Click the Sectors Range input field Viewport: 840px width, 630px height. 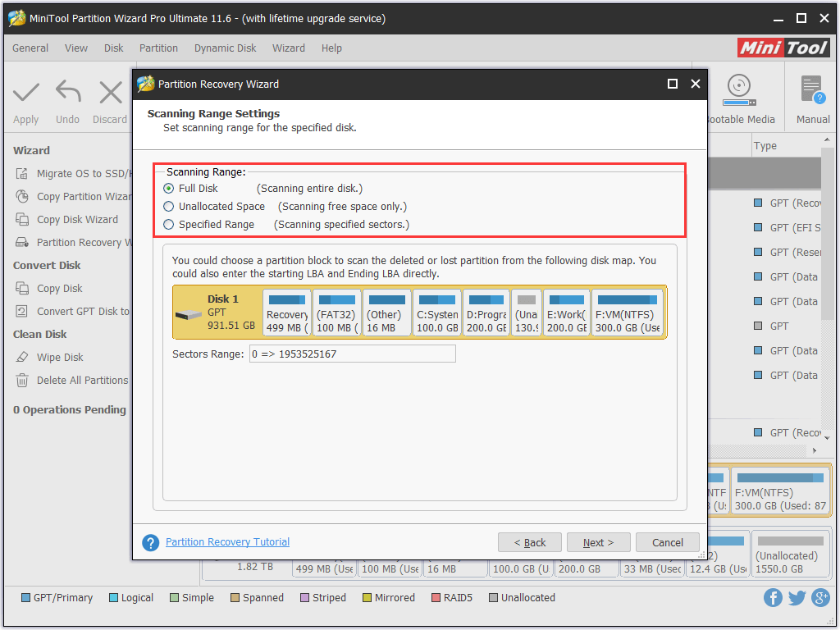(x=353, y=354)
